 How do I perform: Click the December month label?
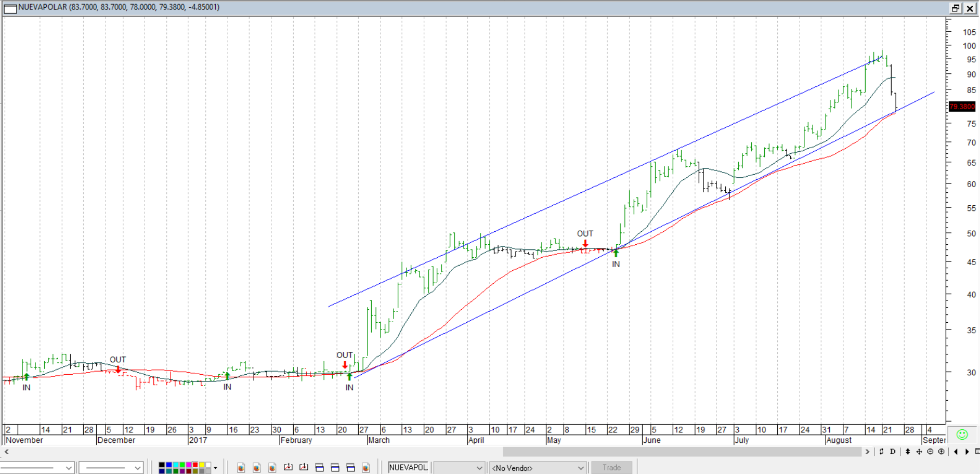pyautogui.click(x=116, y=440)
